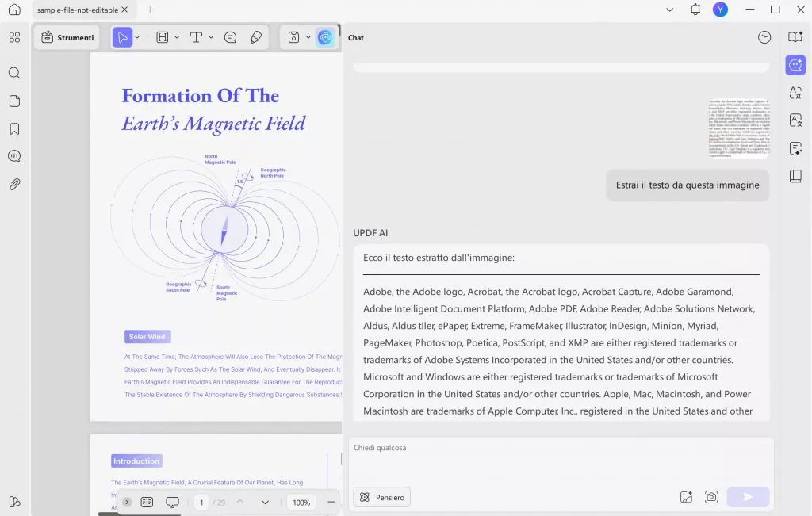Image resolution: width=812 pixels, height=516 pixels.
Task: Expand the selection tool dropdown arrow
Action: [x=137, y=37]
